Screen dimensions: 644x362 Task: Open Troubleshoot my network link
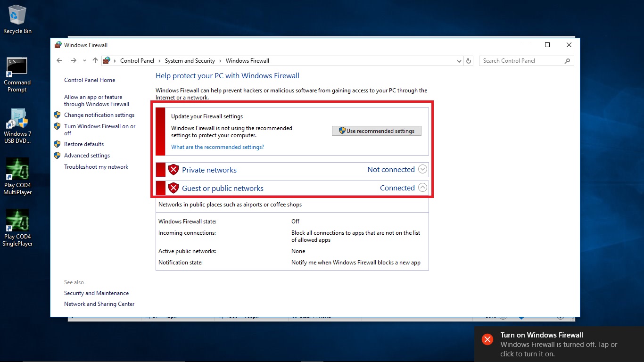pyautogui.click(x=96, y=167)
